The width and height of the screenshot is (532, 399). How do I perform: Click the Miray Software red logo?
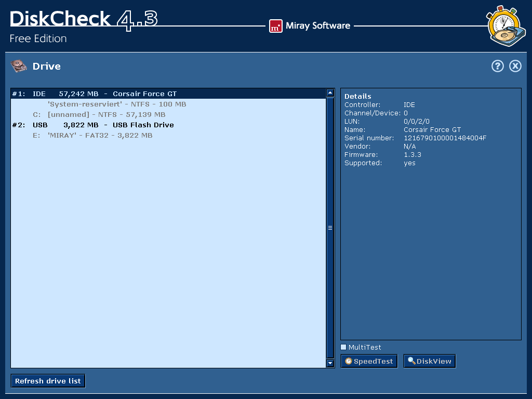[275, 26]
